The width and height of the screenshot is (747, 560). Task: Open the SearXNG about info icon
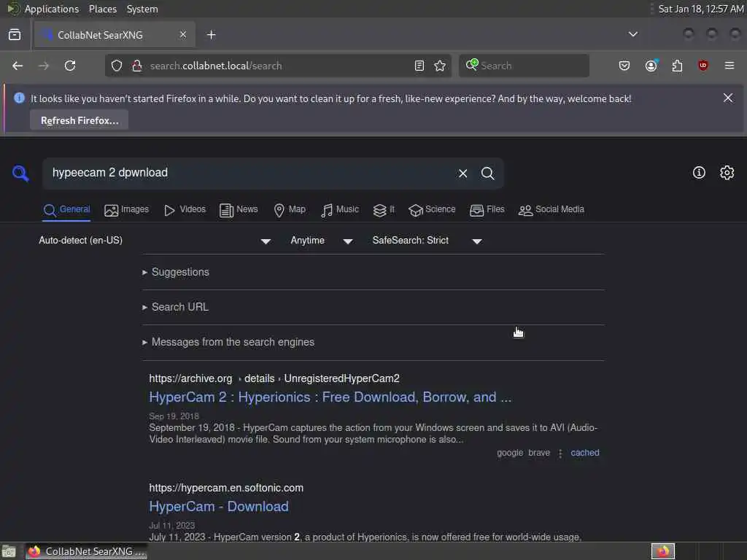699,172
